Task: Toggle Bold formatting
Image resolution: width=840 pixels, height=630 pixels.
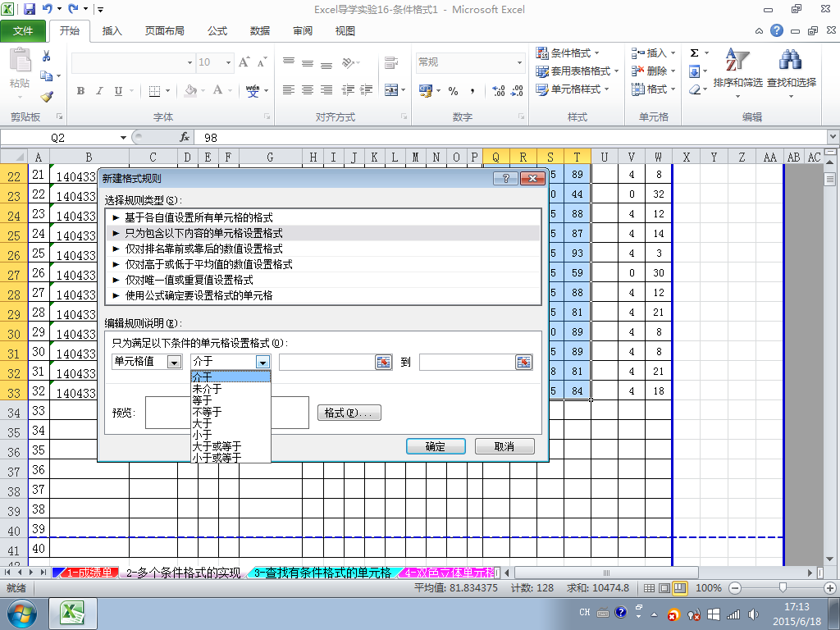Action: click(81, 90)
